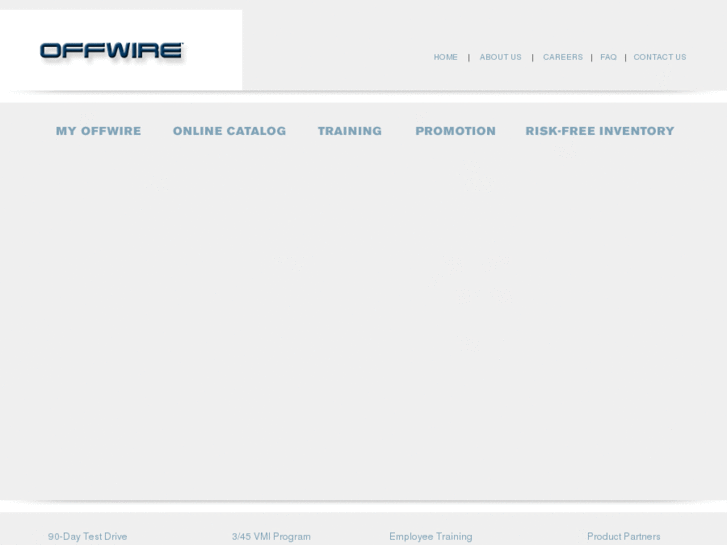This screenshot has height=545, width=727.
Task: Select Employee Training footer link
Action: tap(431, 537)
